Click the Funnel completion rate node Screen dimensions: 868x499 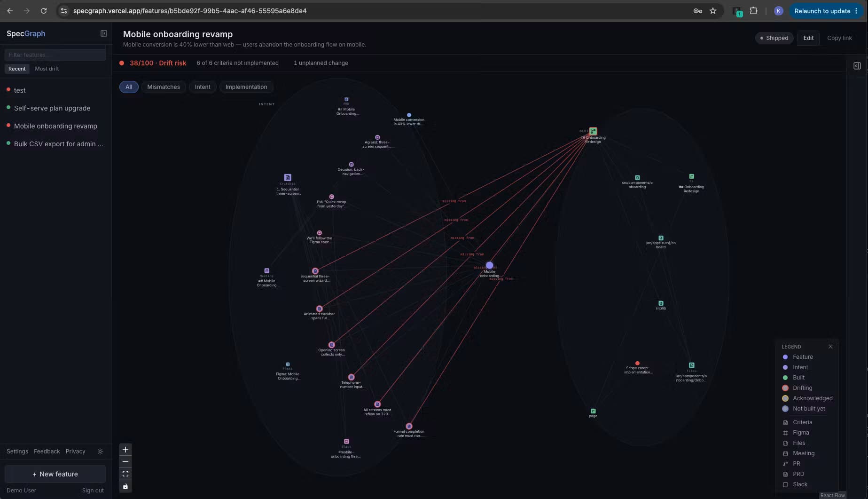(x=409, y=427)
